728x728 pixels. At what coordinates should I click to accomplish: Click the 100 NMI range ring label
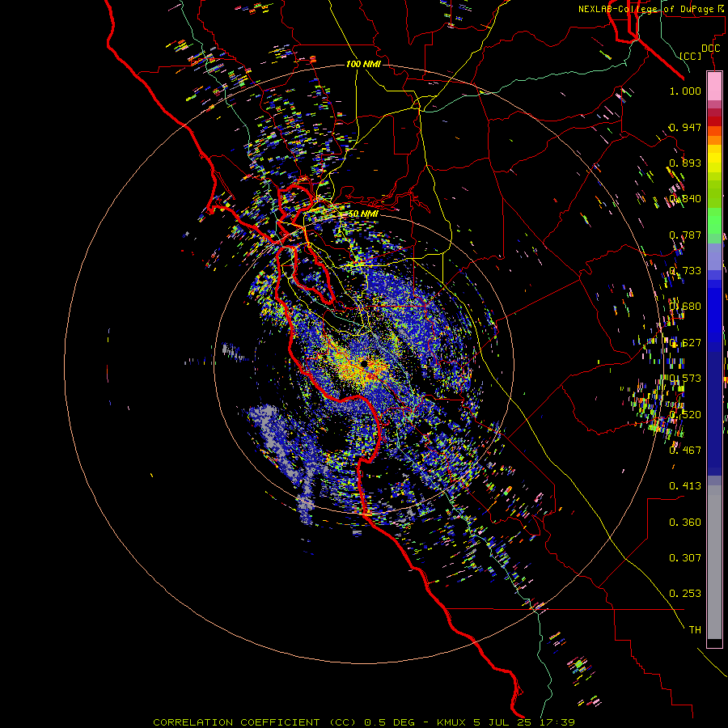click(363, 64)
